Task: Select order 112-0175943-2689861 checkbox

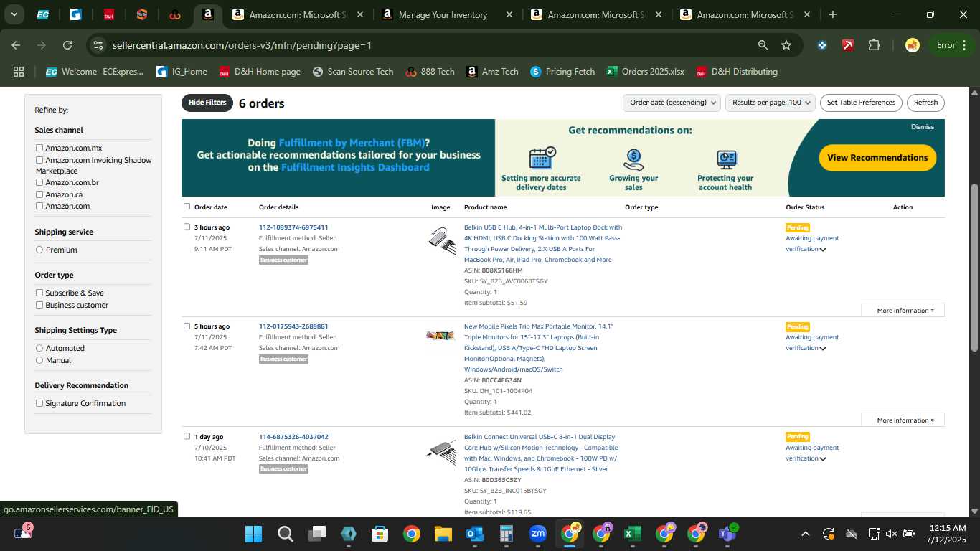Action: [x=187, y=326]
